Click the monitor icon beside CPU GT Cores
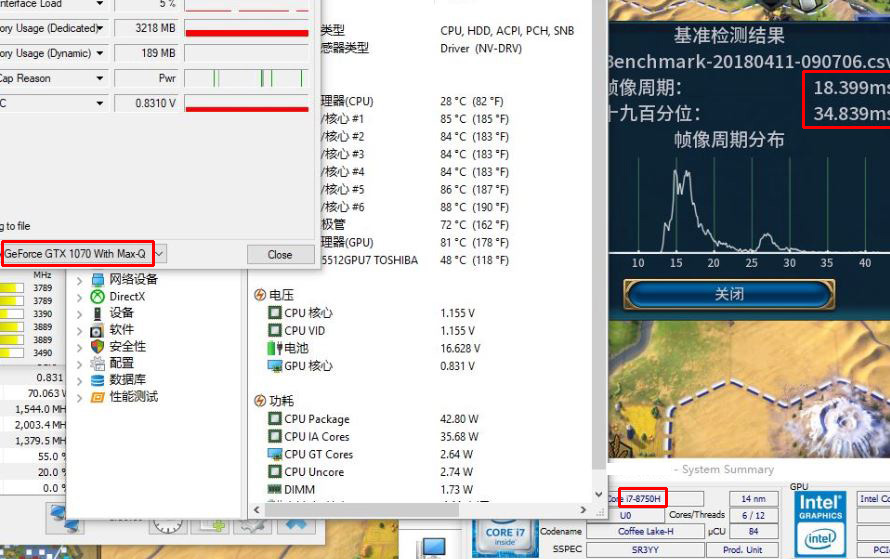Viewport: 890px width, 559px height. (x=275, y=454)
